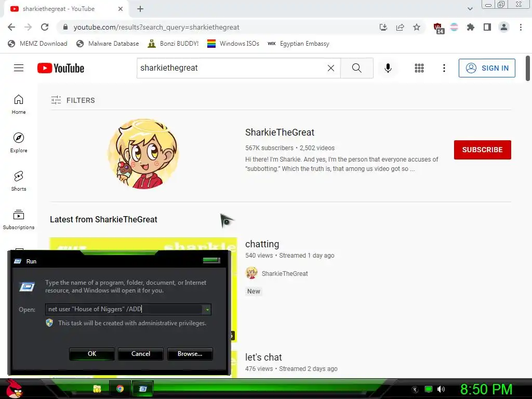Viewport: 532px width, 399px height.
Task: Click the red SUBSCRIBE button
Action: click(x=483, y=150)
